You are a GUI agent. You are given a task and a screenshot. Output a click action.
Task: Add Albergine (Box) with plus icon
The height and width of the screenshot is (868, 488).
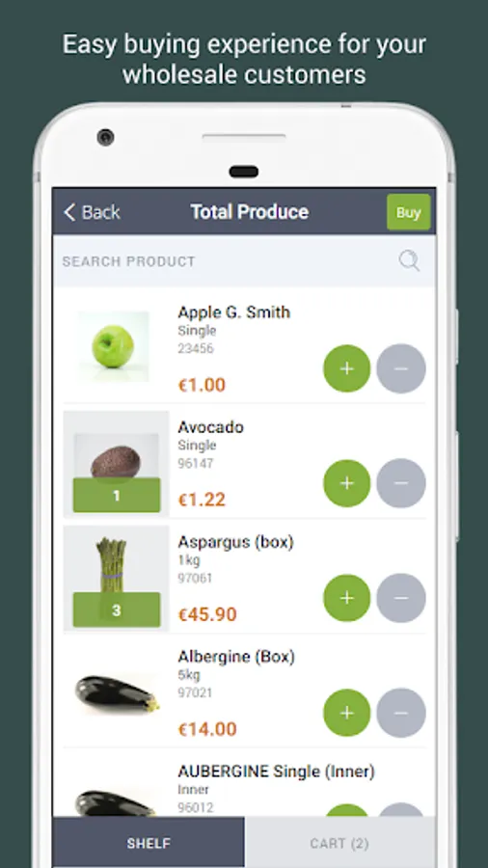click(x=347, y=713)
